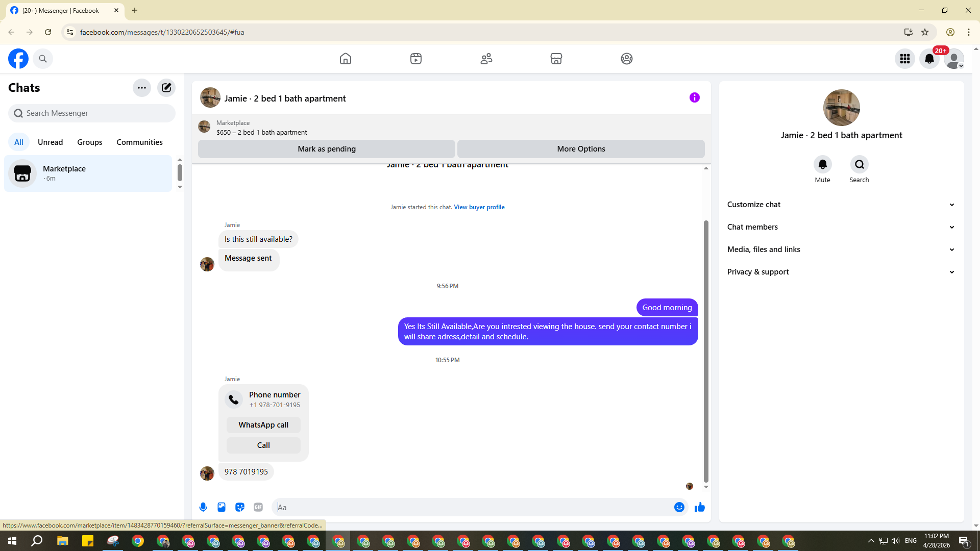Open the View buyer profile link
The height and width of the screenshot is (551, 980).
point(479,207)
